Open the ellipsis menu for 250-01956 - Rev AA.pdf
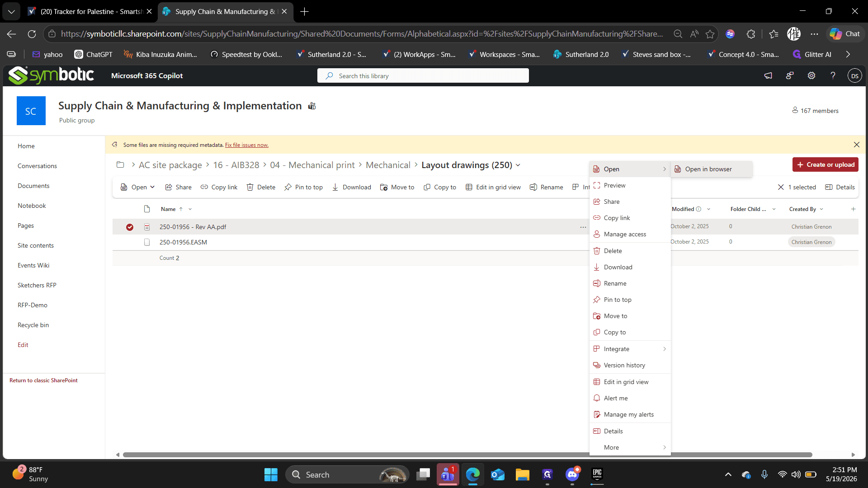The image size is (868, 488). coord(583,227)
